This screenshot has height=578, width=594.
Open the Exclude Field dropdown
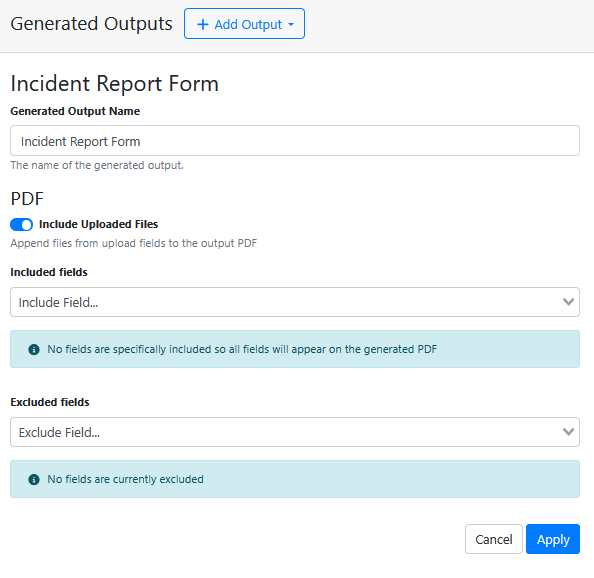[x=295, y=432]
